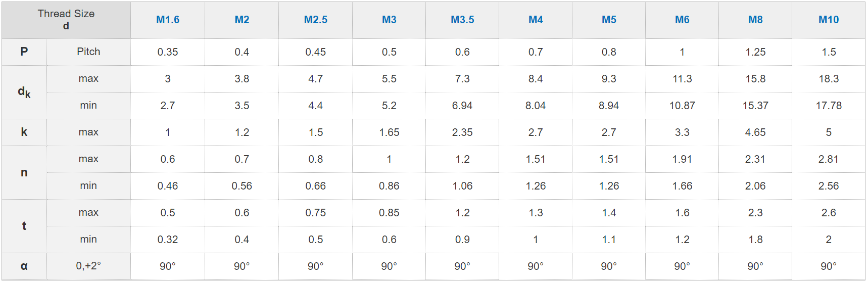868x282 pixels.
Task: Open the M8 thread size link
Action: pyautogui.click(x=755, y=20)
